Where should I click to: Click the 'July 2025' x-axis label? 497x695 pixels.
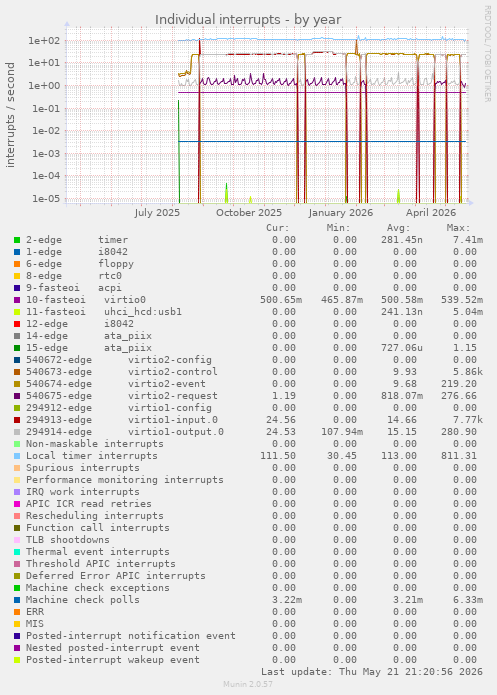157,213
